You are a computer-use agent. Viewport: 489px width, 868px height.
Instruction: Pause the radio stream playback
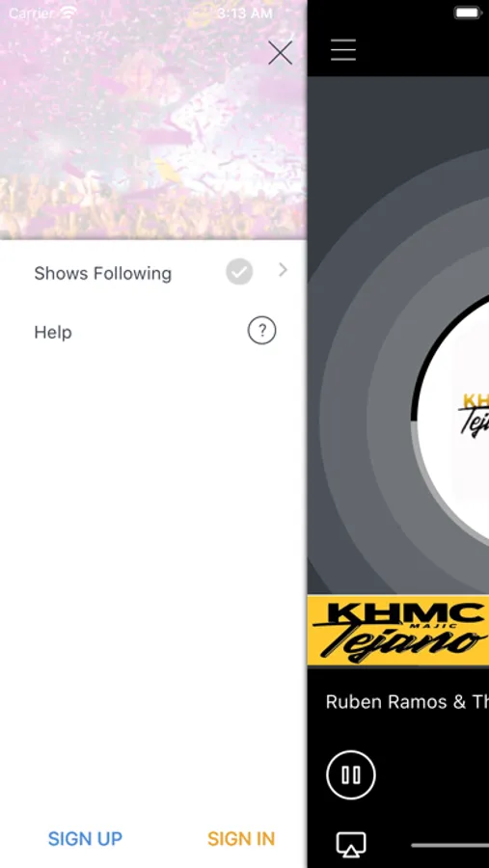click(351, 774)
